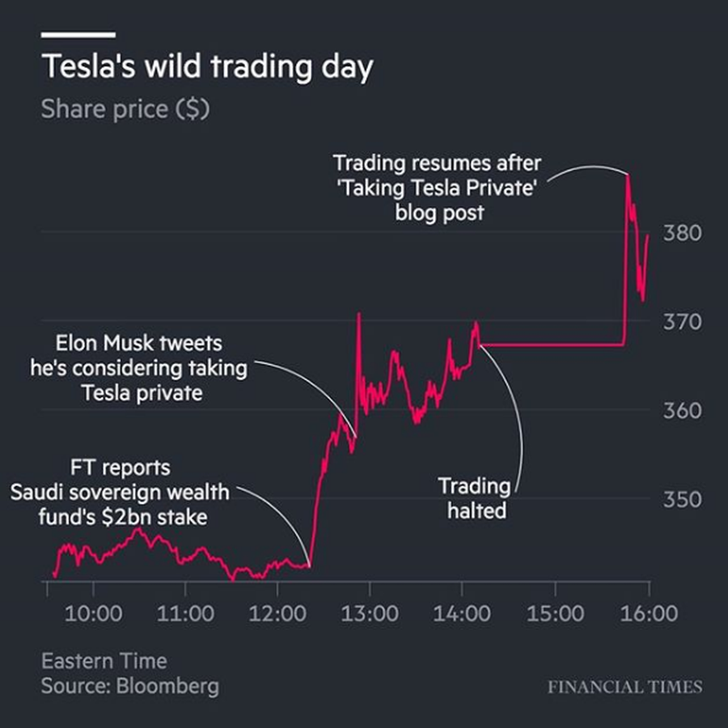Click the 370 price axis label
The height and width of the screenshot is (728, 728).
click(682, 321)
